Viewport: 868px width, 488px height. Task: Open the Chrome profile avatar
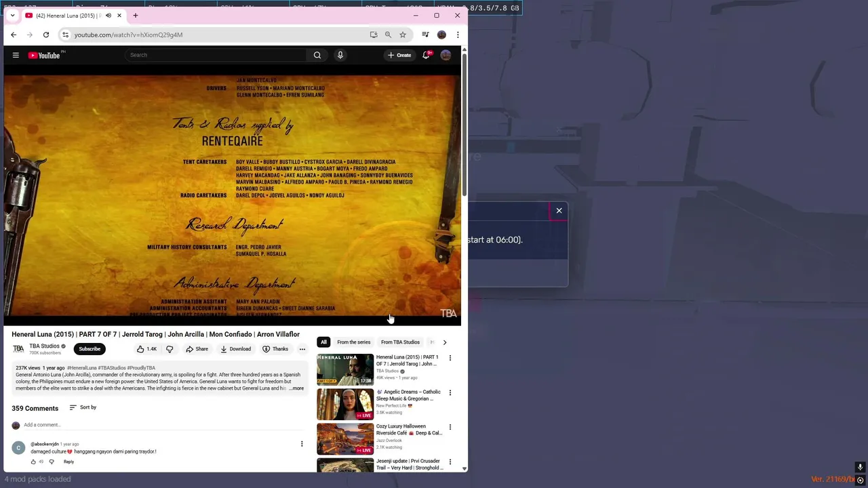[441, 35]
